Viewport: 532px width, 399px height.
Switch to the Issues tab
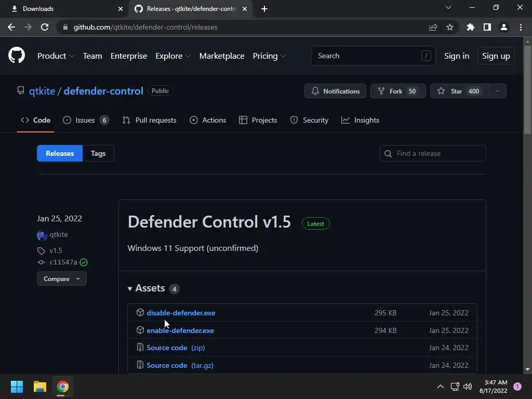[86, 120]
